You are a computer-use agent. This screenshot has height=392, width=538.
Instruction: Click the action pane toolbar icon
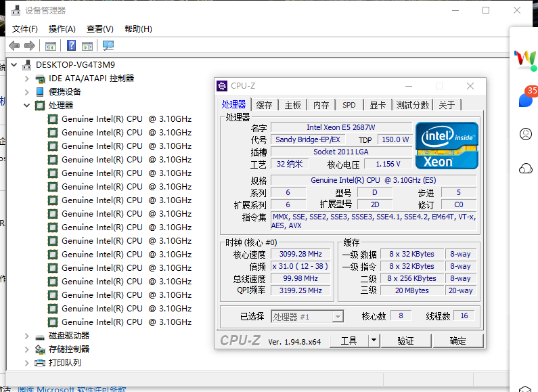[x=87, y=45]
